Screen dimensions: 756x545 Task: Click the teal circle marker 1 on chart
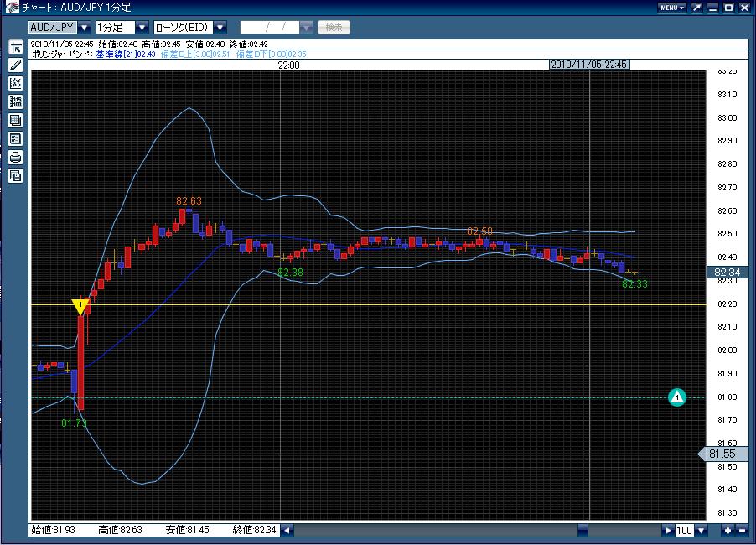[677, 397]
